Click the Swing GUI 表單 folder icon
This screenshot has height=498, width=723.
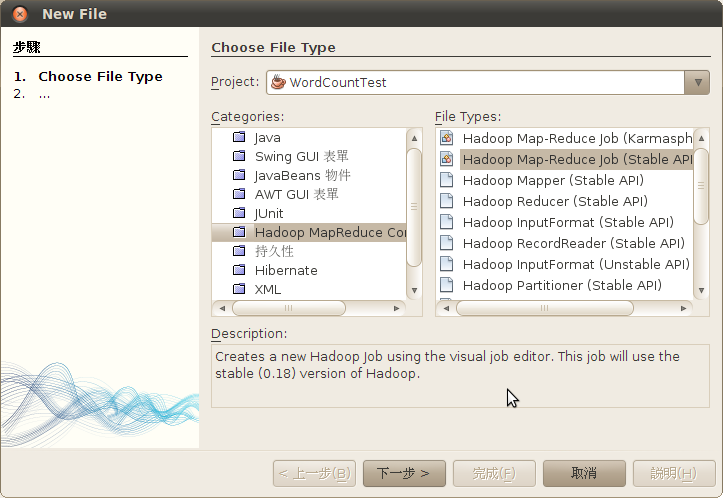239,156
